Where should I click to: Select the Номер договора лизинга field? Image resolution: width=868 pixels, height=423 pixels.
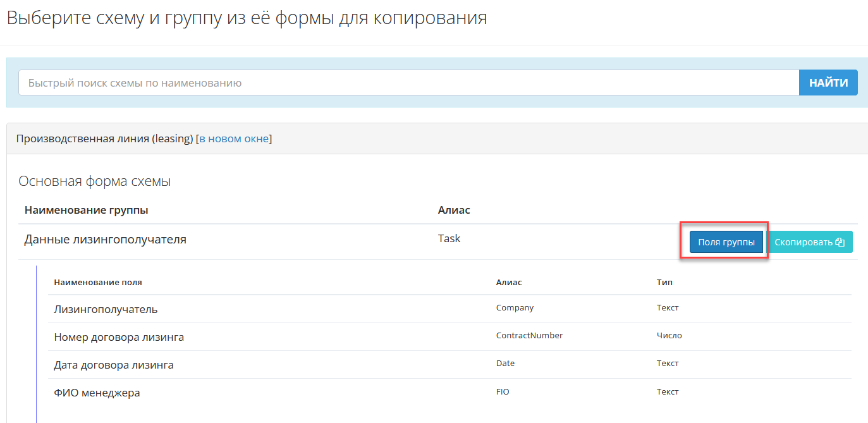pos(119,337)
